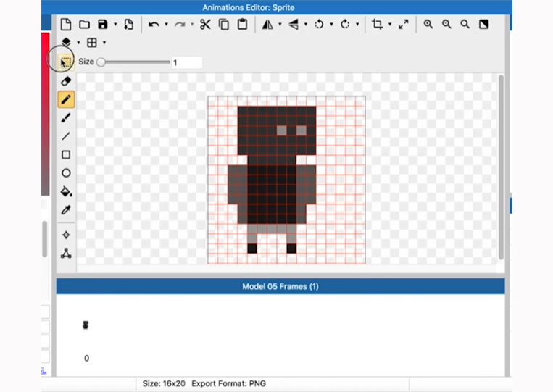Image resolution: width=553 pixels, height=392 pixels.
Task: Expand rotate clockwise options arrow
Action: click(x=357, y=25)
